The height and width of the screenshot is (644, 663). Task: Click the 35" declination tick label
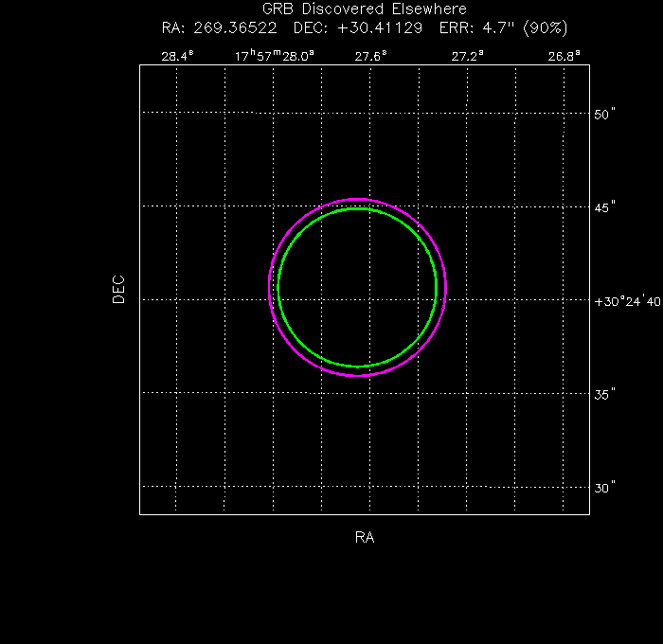[604, 395]
